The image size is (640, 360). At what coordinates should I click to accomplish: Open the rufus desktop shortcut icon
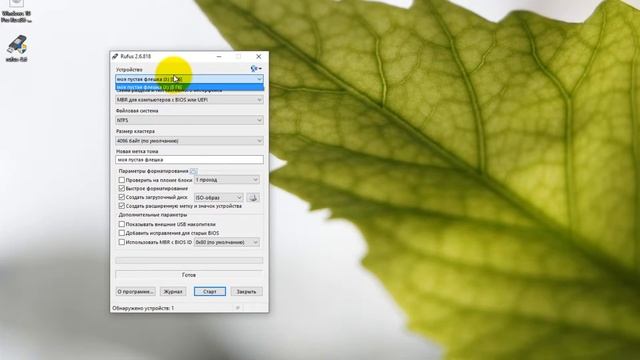click(x=17, y=49)
